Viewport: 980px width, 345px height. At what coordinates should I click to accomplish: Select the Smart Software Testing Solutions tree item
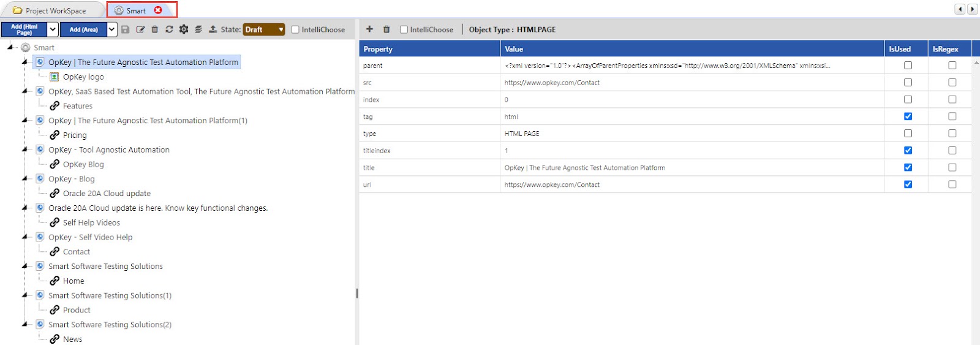[106, 267]
